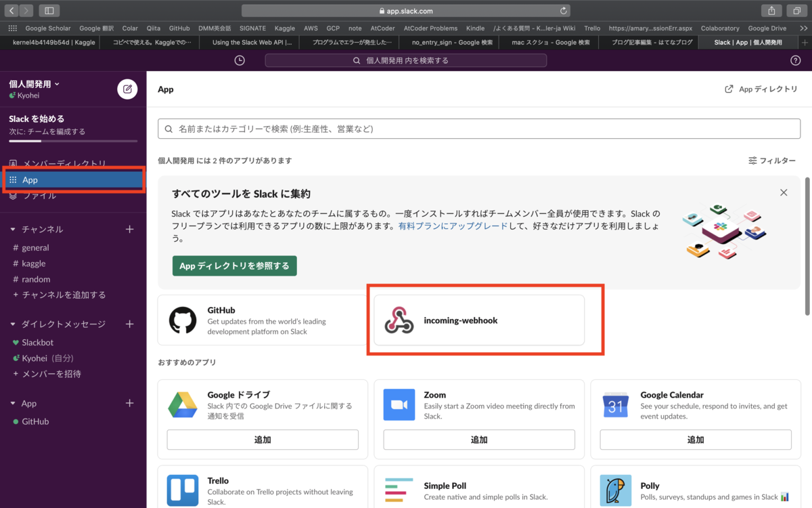Click Simple Poll app icon
812x508 pixels.
point(399,491)
